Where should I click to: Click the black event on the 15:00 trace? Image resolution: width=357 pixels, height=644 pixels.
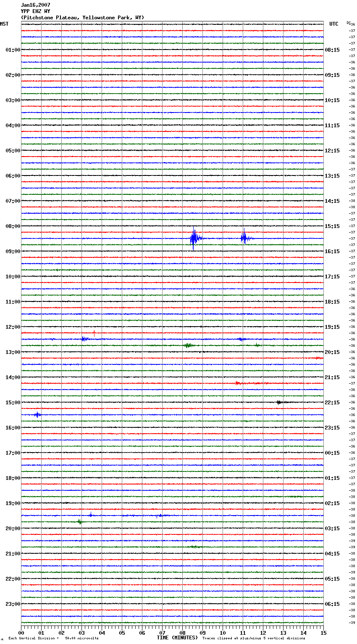(x=279, y=402)
